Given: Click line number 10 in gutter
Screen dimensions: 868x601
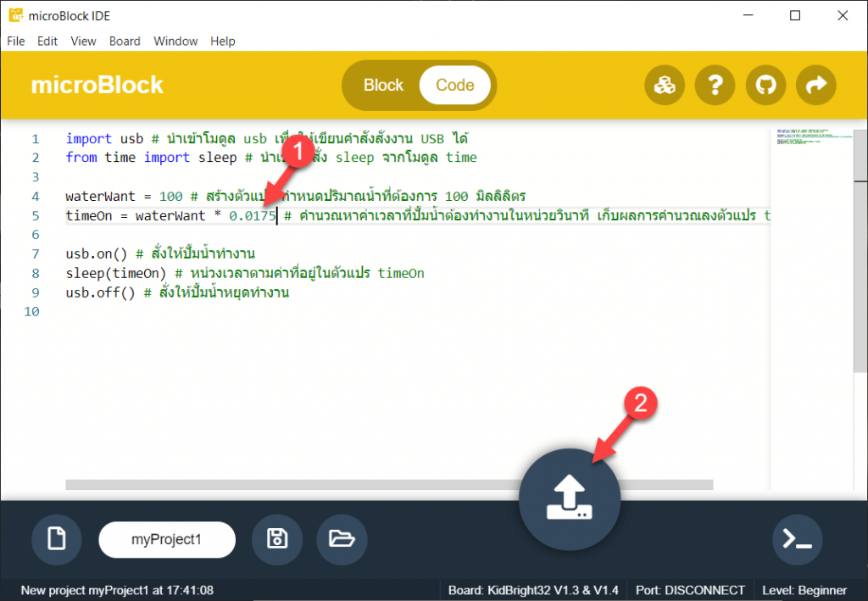Looking at the screenshot, I should tap(31, 312).
